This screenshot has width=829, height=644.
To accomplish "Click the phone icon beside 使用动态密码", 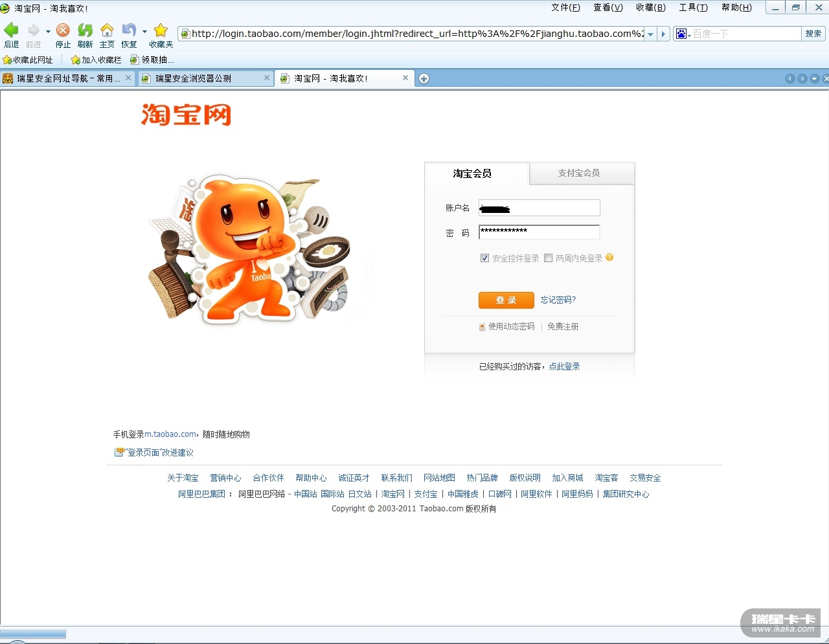I will pyautogui.click(x=482, y=327).
